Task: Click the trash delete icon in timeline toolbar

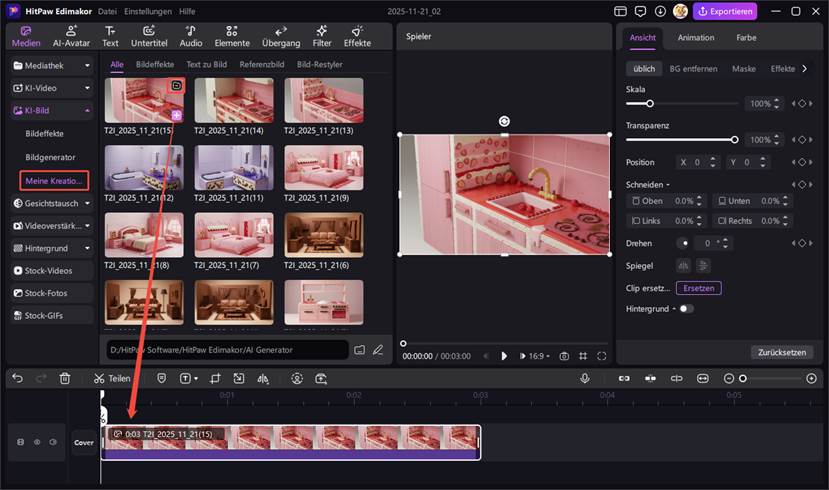Action: pos(65,379)
